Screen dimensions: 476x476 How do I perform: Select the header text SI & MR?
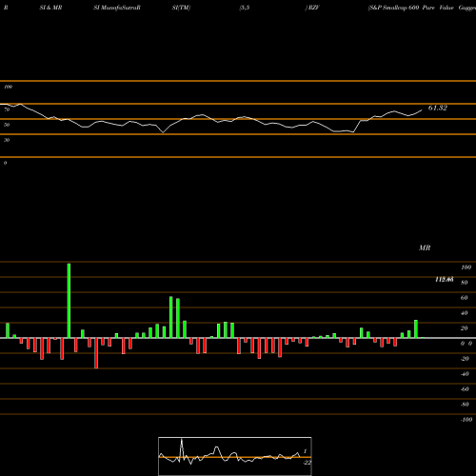pyautogui.click(x=50, y=8)
